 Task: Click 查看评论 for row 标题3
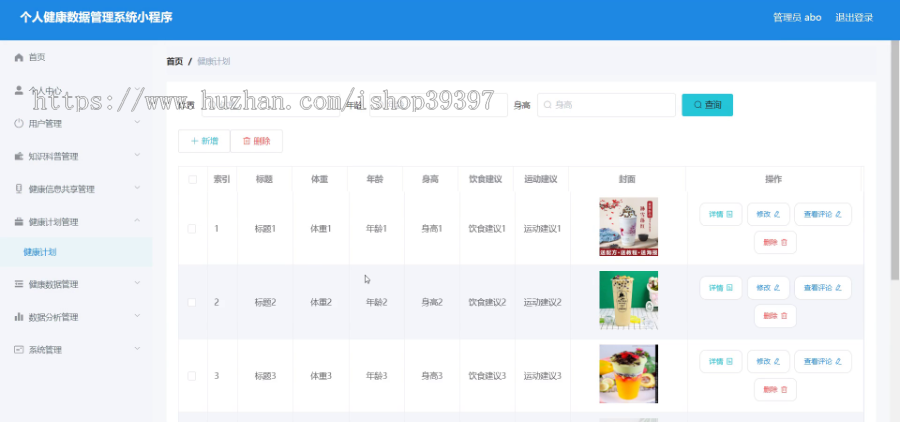click(823, 362)
